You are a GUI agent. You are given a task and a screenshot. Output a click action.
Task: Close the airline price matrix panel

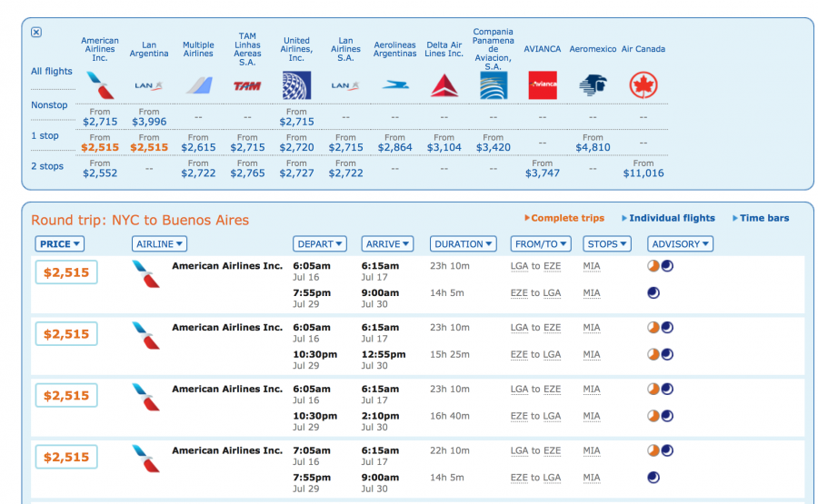(x=36, y=33)
